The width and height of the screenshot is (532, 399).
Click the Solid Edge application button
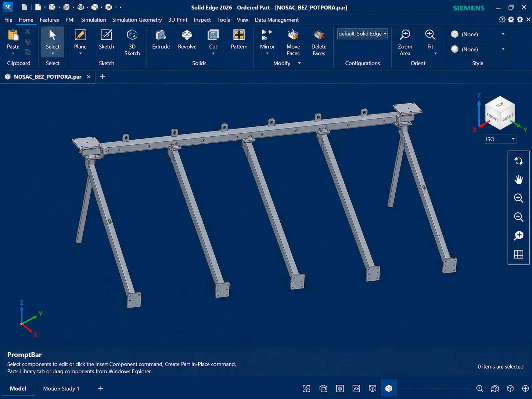click(x=8, y=7)
